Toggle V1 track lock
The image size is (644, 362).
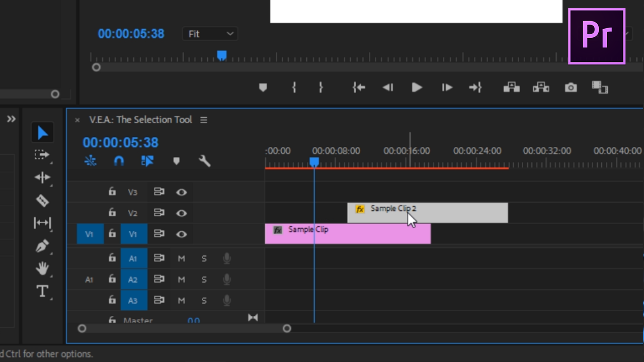coord(112,234)
